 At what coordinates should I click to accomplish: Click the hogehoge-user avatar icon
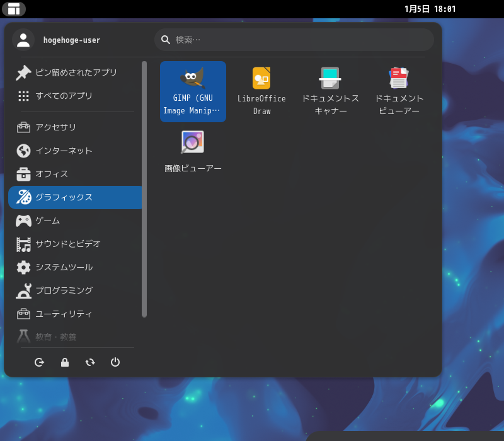[x=23, y=40]
